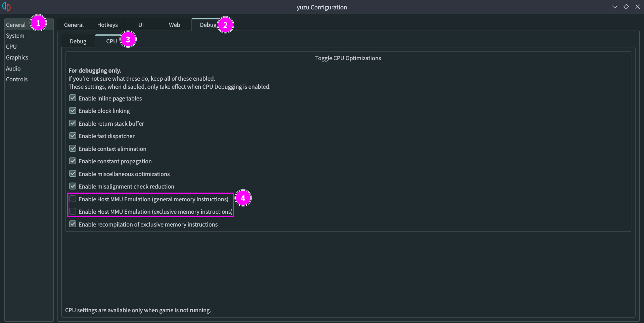Tick Host MMU Emulation (exclusive memory instructions)
644x323 pixels.
tap(73, 211)
